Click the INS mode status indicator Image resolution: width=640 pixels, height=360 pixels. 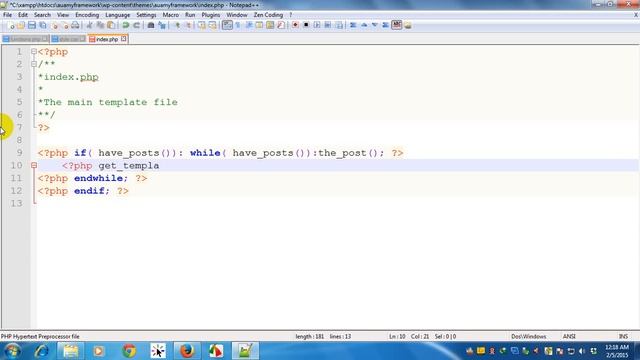[x=623, y=337]
